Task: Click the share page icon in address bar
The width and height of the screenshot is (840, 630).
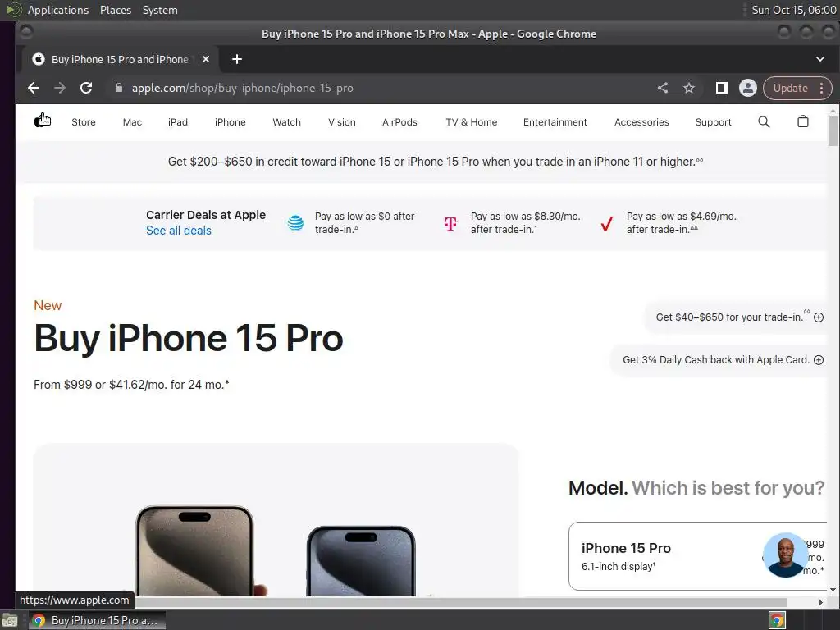Action: (663, 88)
